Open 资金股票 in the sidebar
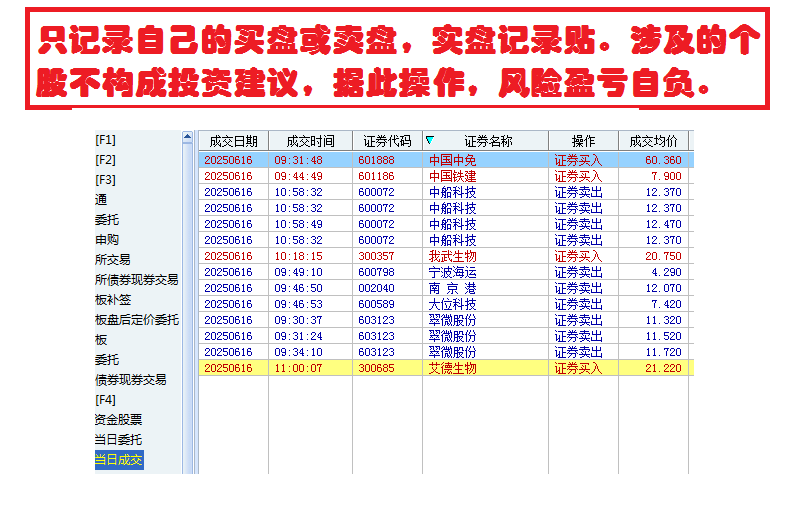Screen dimensions: 797x515 [118, 420]
